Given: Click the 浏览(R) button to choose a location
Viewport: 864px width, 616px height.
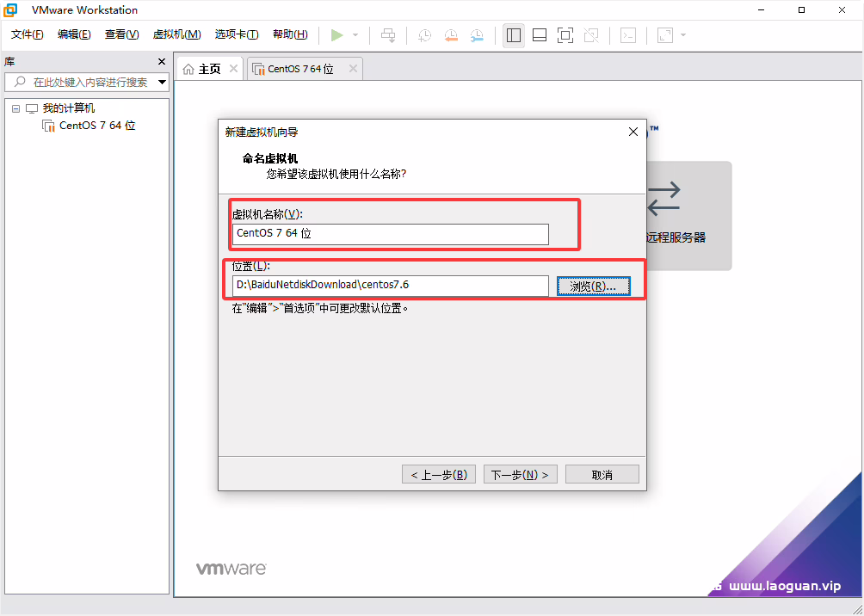Looking at the screenshot, I should click(594, 285).
